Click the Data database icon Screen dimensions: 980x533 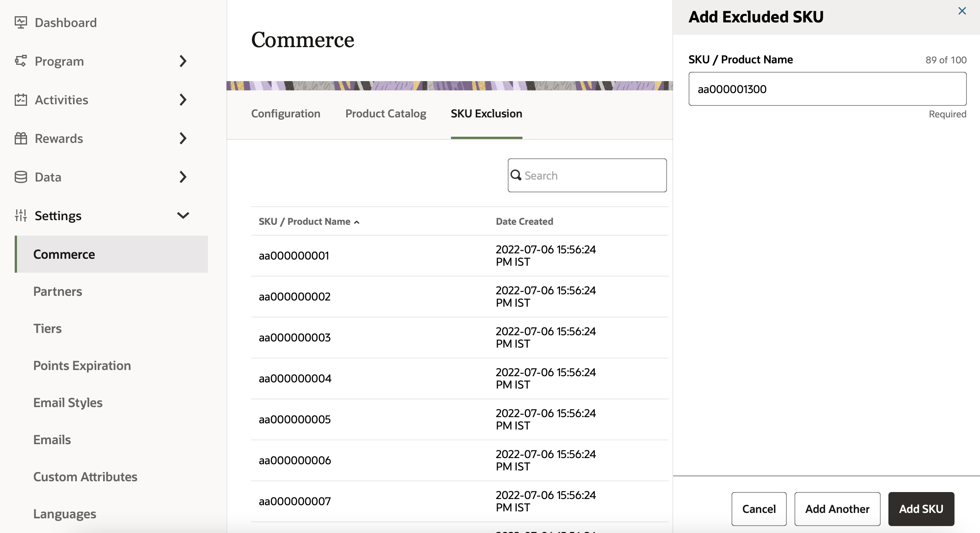click(x=20, y=177)
